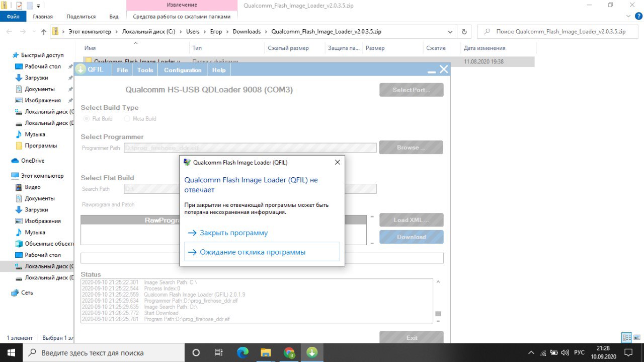644x362 pixels.
Task: Open the Configuration menu in QFIL
Action: (x=183, y=70)
